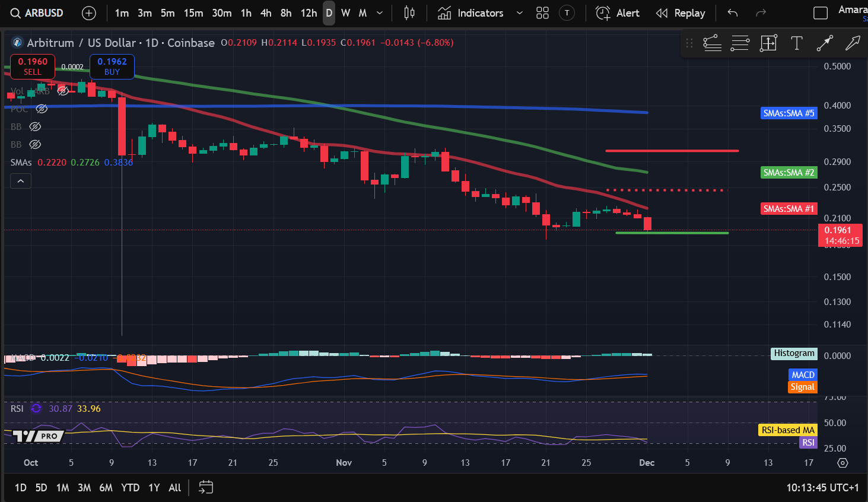
Task: Hide the POC indicator
Action: pyautogui.click(x=41, y=109)
